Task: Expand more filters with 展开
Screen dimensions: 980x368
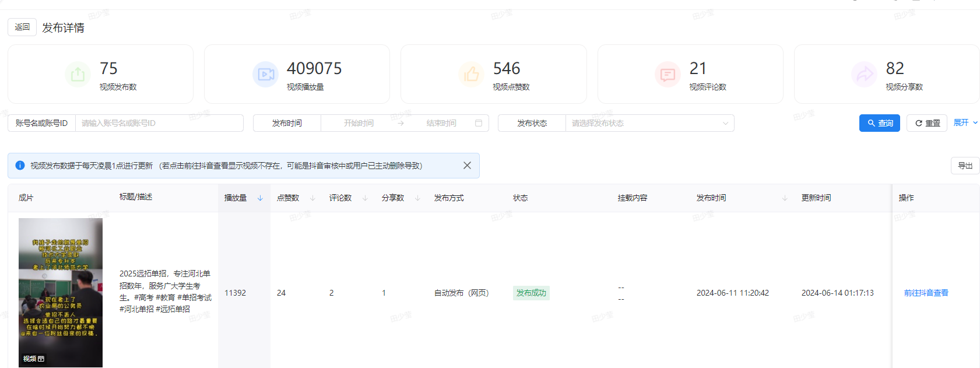Action: [x=965, y=122]
